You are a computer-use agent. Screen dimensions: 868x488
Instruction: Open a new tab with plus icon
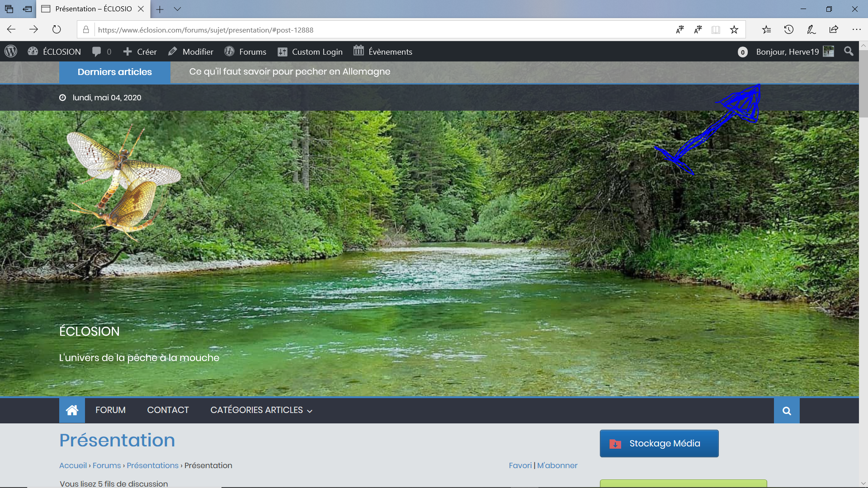tap(160, 9)
